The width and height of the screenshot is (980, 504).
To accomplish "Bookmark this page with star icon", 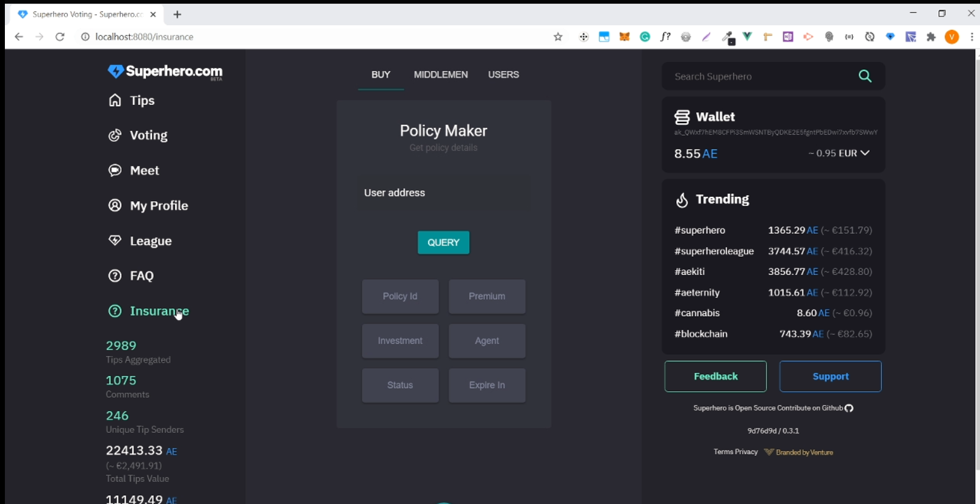I will click(558, 37).
